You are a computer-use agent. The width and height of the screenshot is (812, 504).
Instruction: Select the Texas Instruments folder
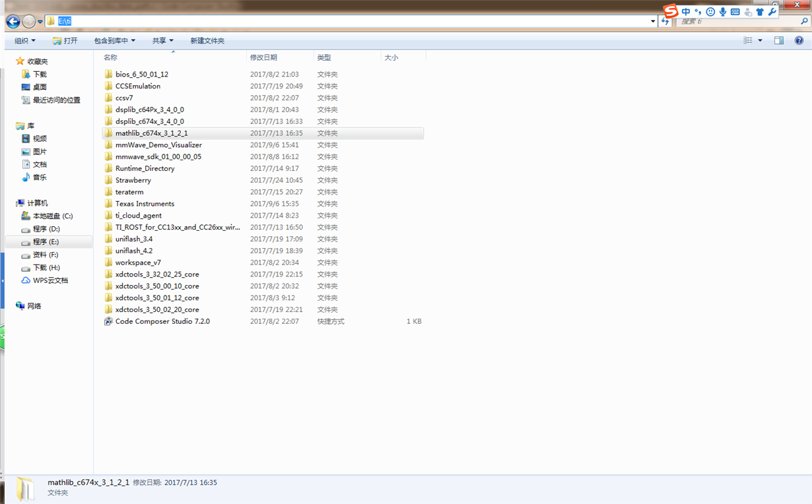point(145,204)
